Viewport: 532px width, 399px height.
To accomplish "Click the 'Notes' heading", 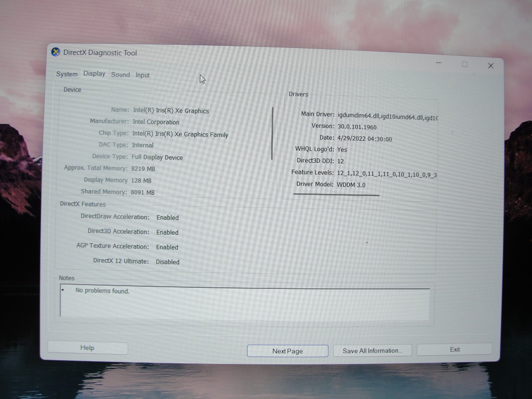I will pyautogui.click(x=66, y=278).
